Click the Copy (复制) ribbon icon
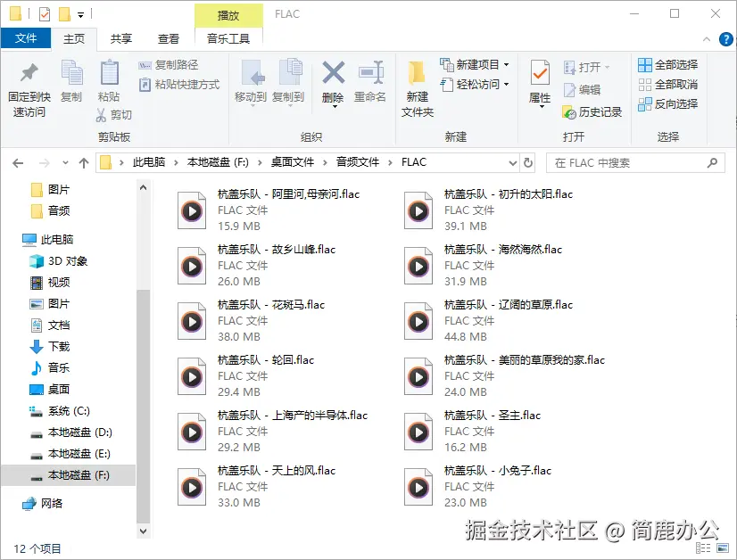This screenshot has height=560, width=737. (71, 73)
